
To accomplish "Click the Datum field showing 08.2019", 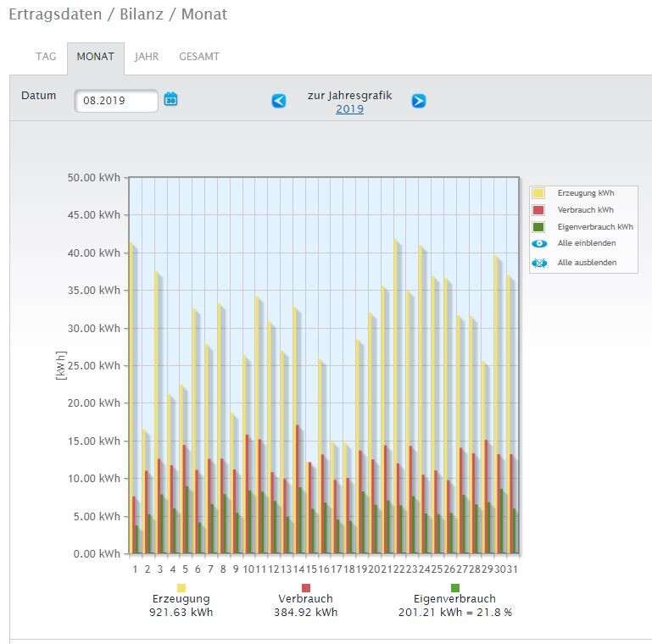I will [x=116, y=101].
